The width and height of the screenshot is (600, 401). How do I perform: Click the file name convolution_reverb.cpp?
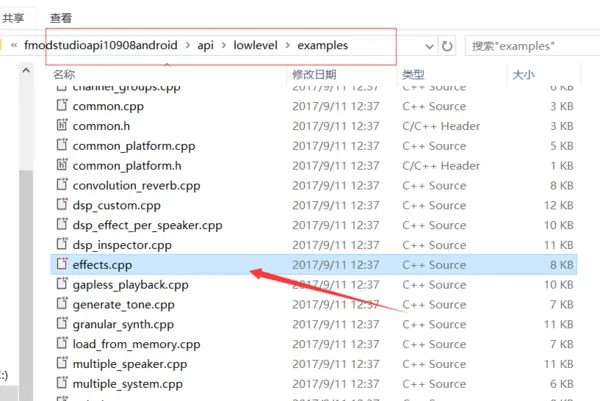136,186
